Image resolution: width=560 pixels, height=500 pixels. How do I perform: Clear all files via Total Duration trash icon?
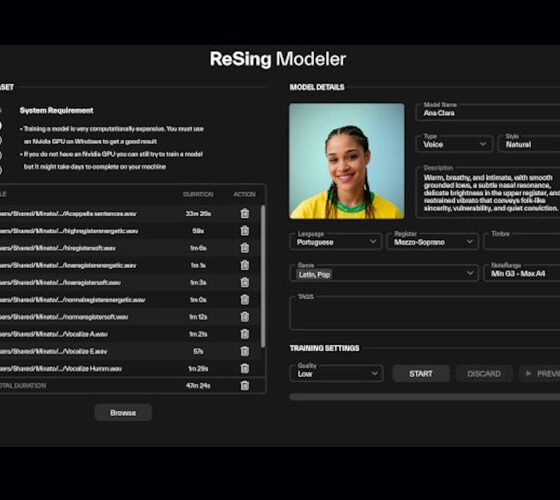click(245, 386)
